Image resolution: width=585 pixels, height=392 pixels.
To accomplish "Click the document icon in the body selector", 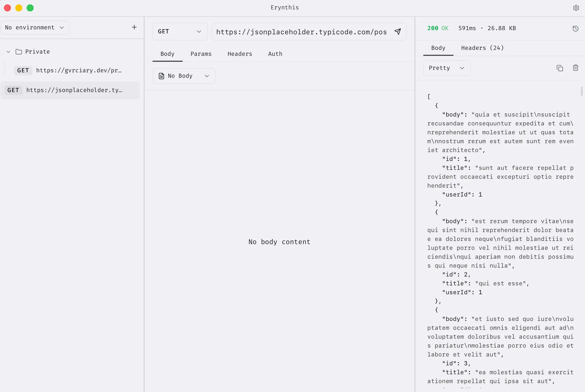I will coord(161,76).
